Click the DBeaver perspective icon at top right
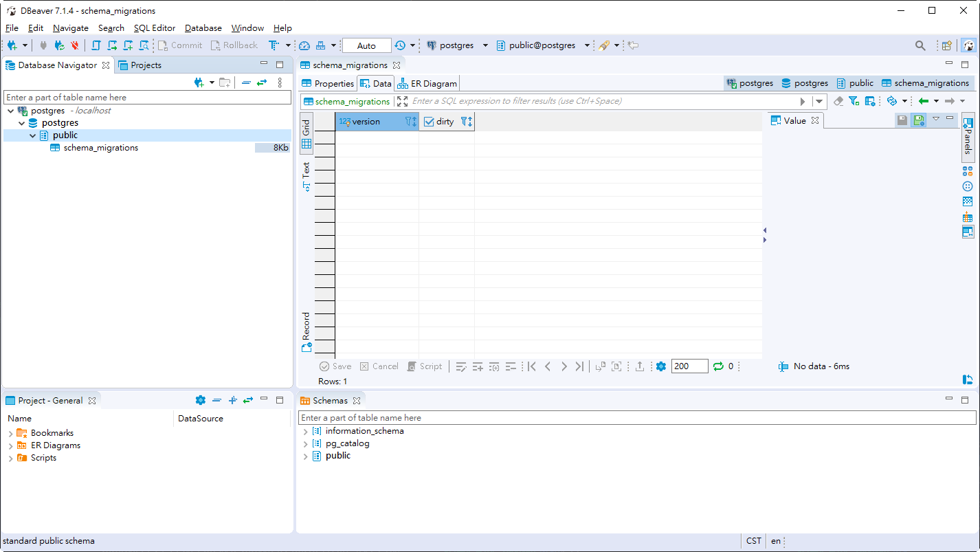This screenshot has height=552, width=980. (x=968, y=45)
